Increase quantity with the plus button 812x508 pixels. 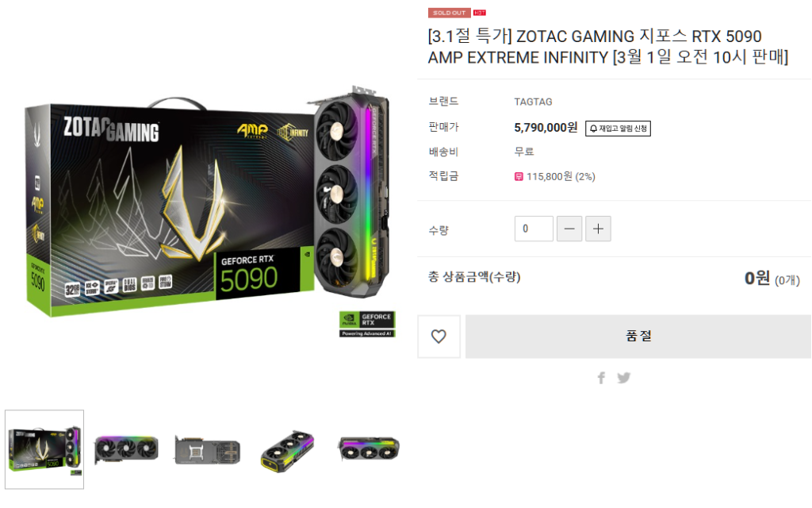point(598,229)
